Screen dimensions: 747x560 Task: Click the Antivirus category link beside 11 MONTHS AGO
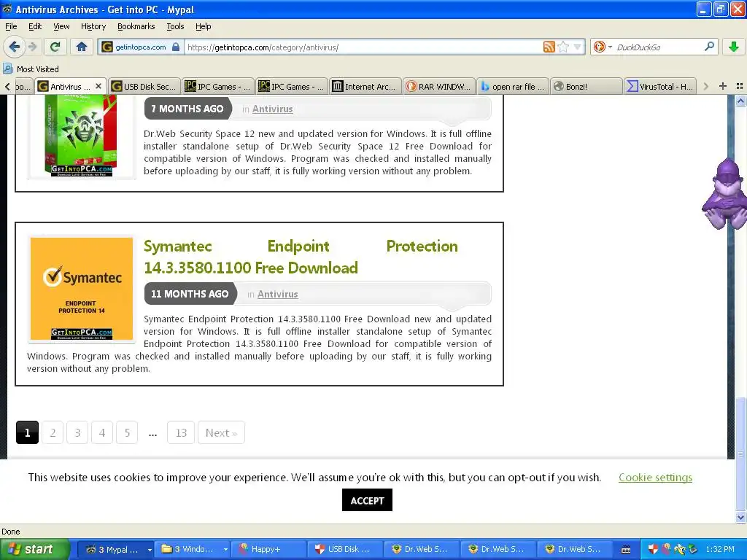coord(278,294)
